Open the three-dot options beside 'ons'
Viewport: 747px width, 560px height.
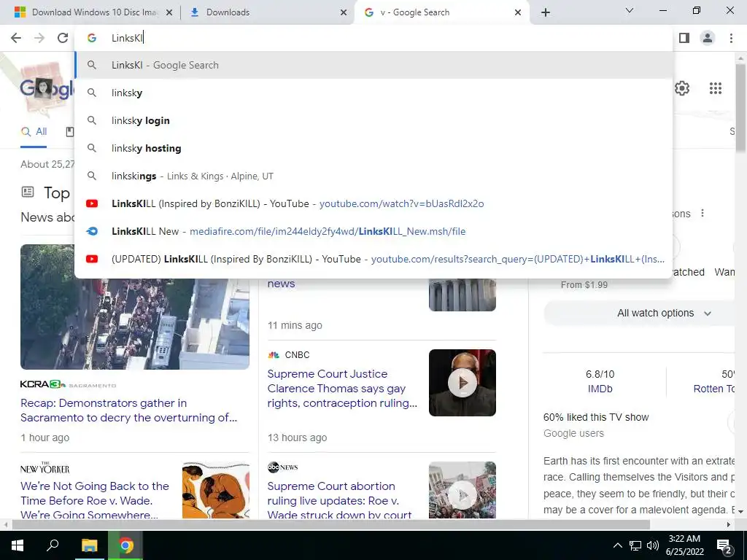[x=703, y=214]
